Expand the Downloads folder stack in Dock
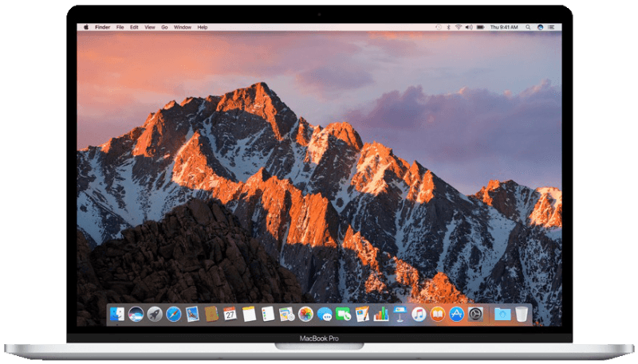This screenshot has height=364, width=638. (x=502, y=315)
